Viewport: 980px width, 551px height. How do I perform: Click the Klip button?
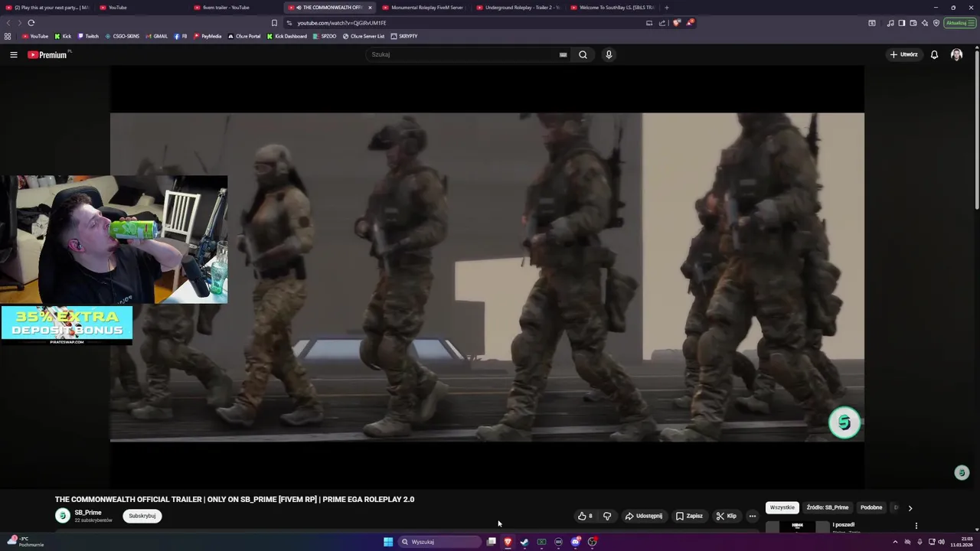tap(726, 516)
